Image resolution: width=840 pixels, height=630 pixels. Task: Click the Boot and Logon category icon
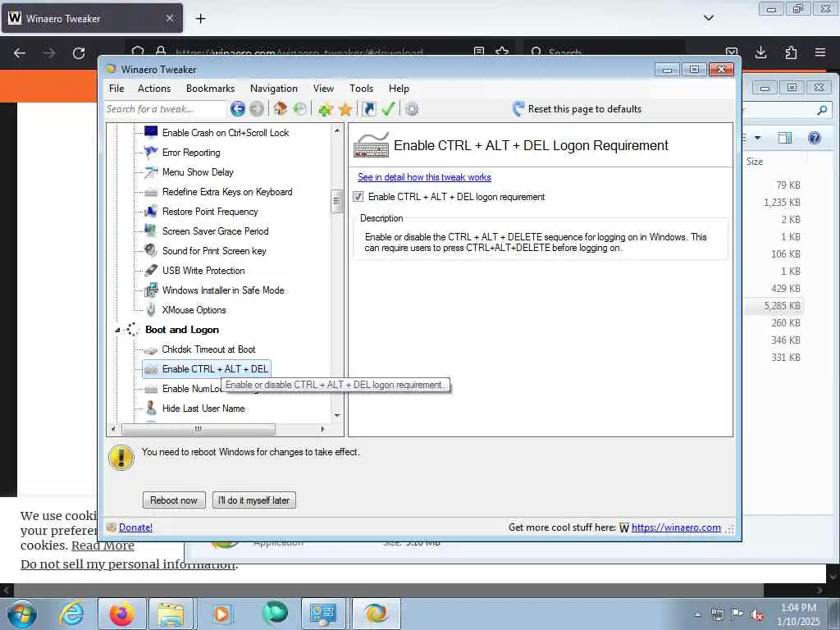point(132,330)
